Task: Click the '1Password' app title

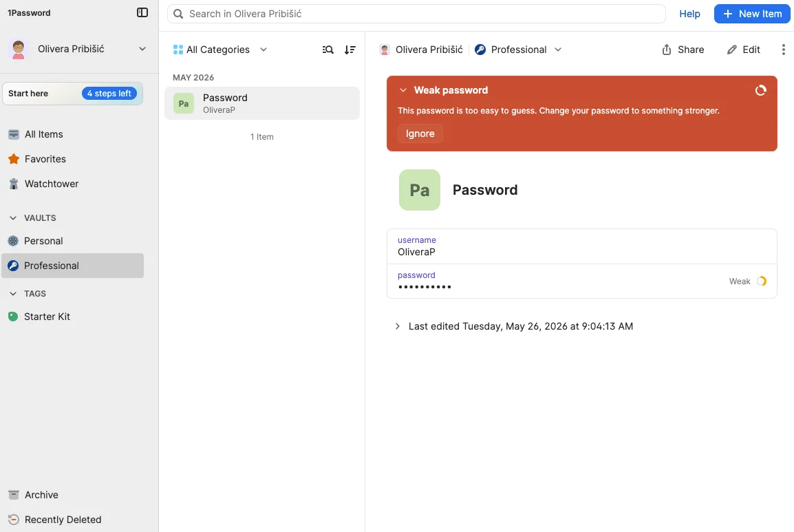Action: pyautogui.click(x=29, y=13)
